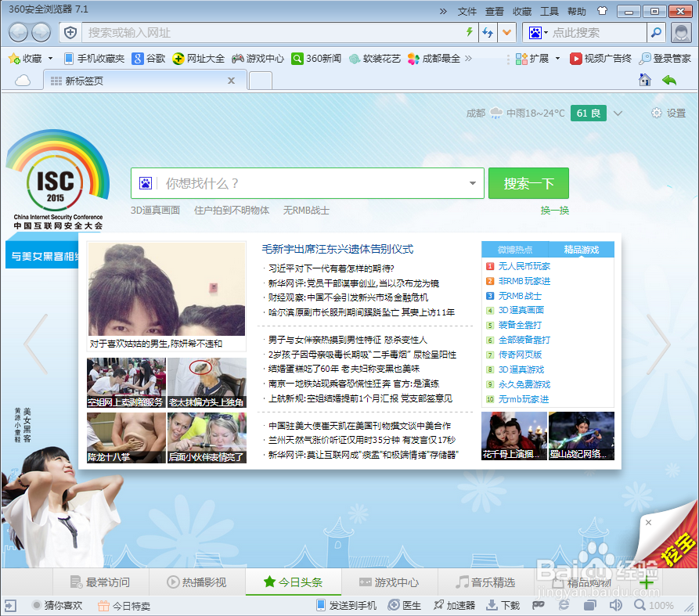
Task: Open the 工具 menu
Action: pos(549,11)
